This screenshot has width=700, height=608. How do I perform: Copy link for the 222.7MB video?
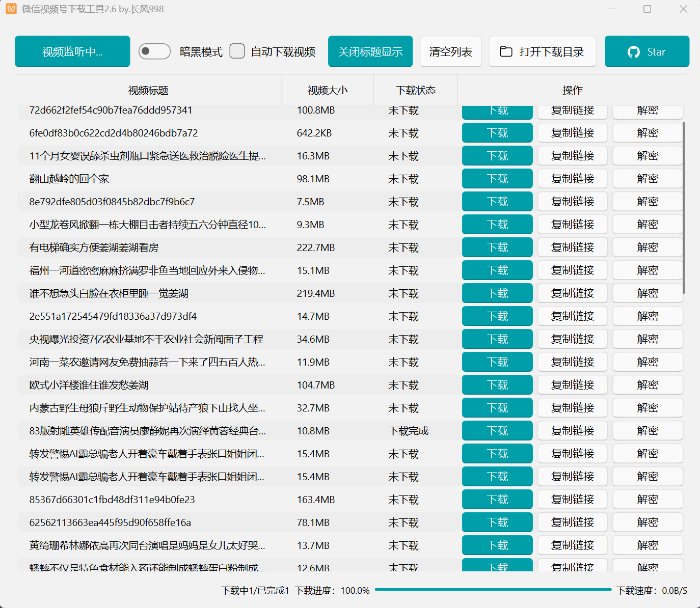tap(573, 247)
